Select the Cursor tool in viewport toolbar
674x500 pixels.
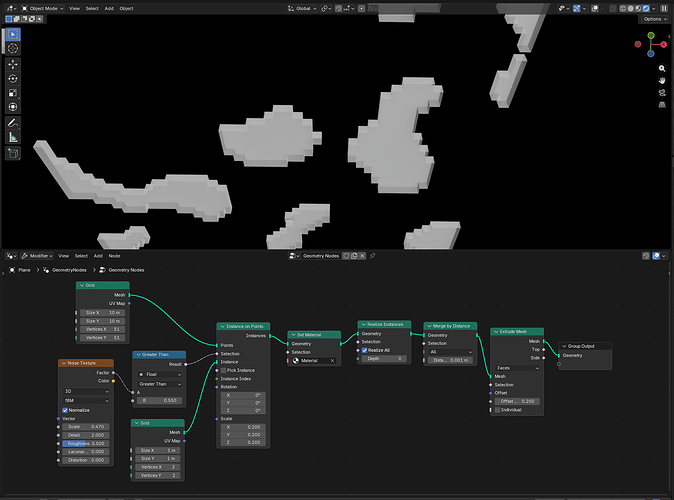tap(13, 49)
